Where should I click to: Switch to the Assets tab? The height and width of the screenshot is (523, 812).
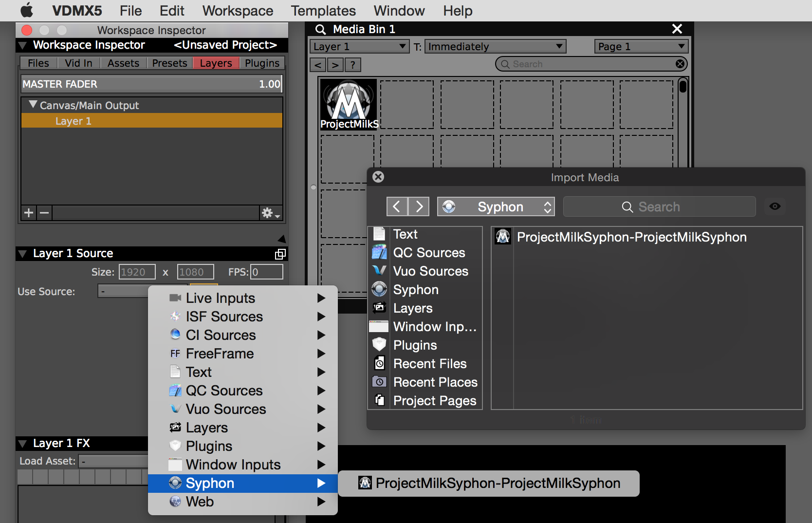pyautogui.click(x=123, y=63)
